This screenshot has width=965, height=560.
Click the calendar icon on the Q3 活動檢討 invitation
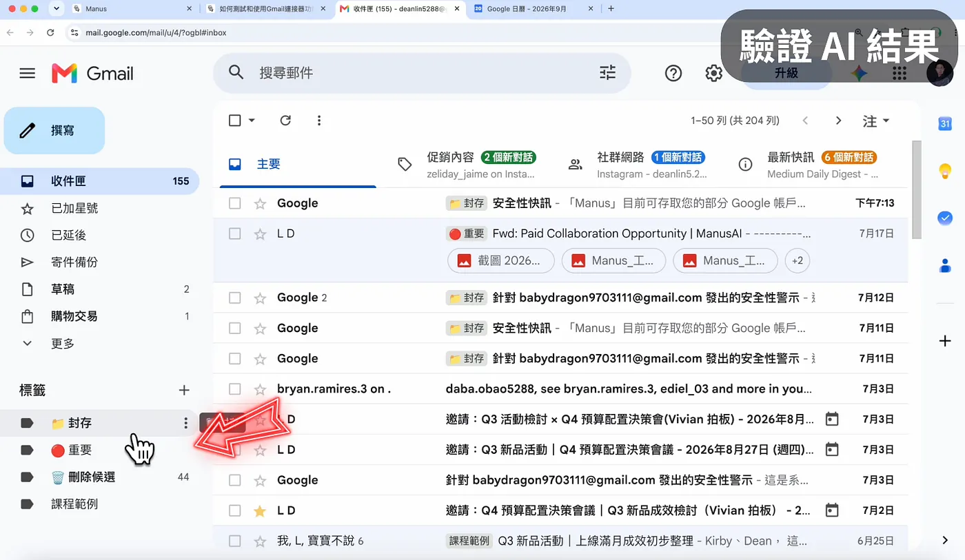(x=832, y=419)
